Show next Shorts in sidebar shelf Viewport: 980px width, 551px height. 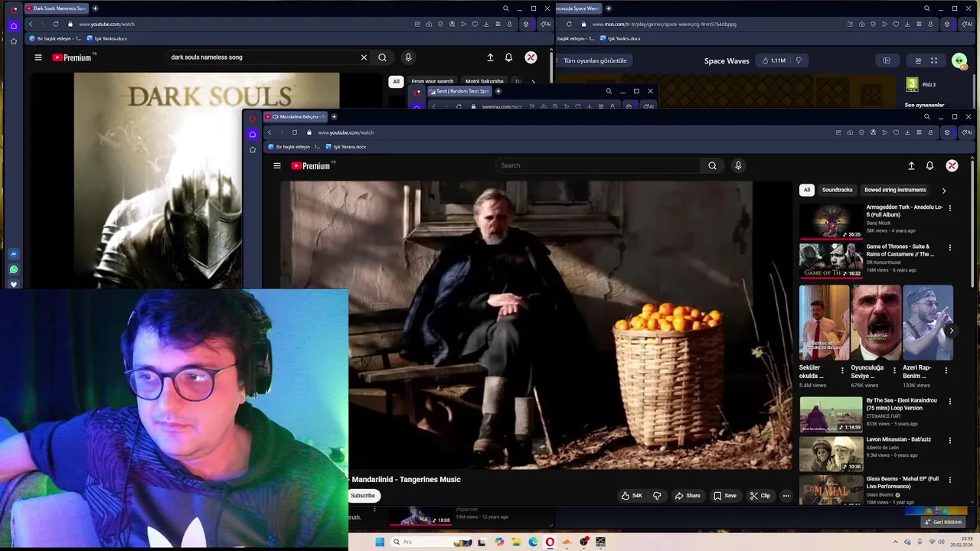[x=951, y=331]
